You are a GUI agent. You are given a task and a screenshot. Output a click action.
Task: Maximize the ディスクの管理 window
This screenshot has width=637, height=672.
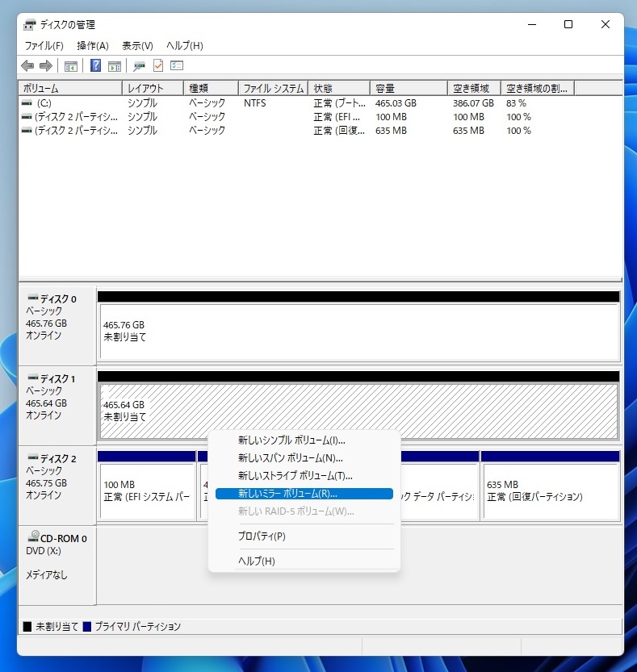pyautogui.click(x=568, y=24)
